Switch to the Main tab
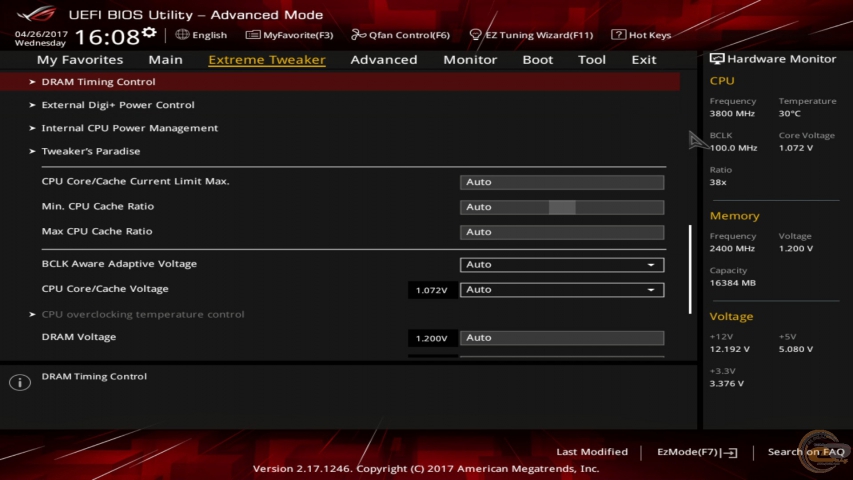The width and height of the screenshot is (853, 480). 165,59
